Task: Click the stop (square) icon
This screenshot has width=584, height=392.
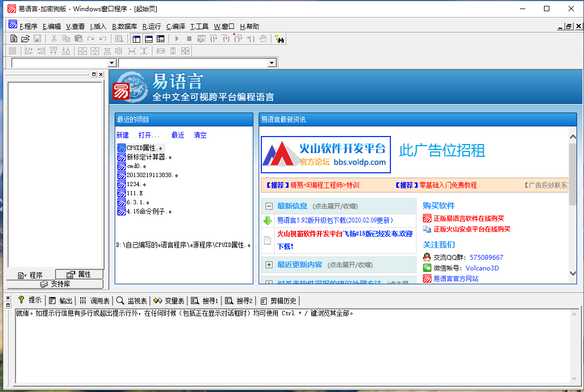Action: [x=189, y=39]
